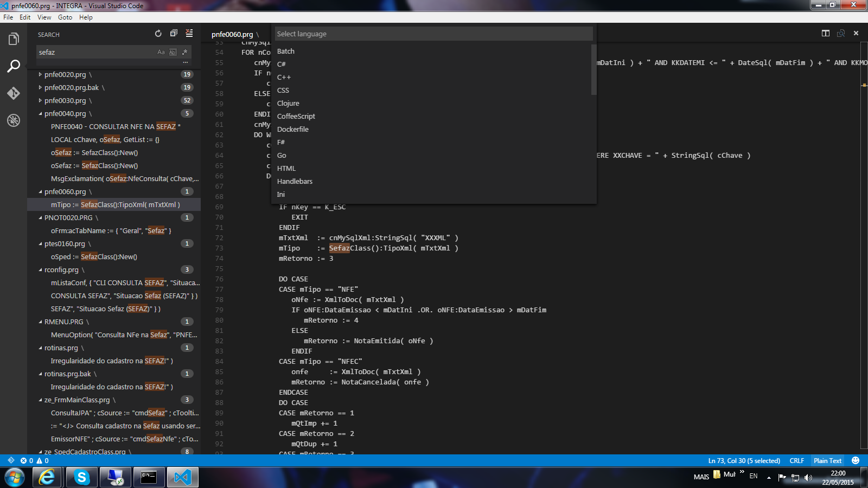
Task: Click the language list scrollbar
Action: click(x=593, y=70)
